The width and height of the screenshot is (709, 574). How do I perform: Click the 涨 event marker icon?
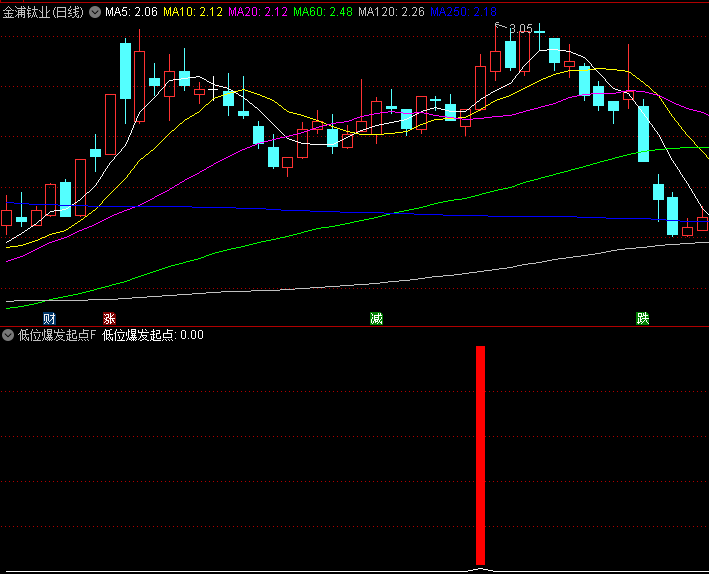[109, 319]
